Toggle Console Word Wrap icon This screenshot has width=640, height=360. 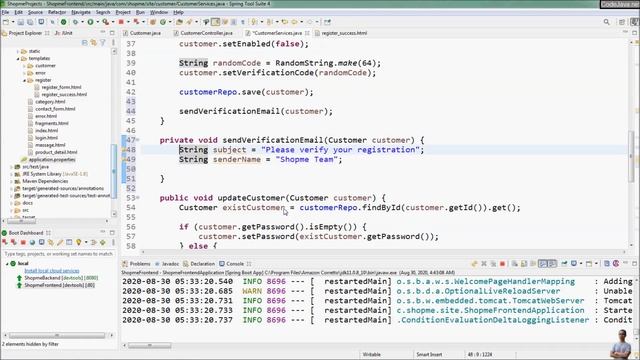tap(533, 264)
